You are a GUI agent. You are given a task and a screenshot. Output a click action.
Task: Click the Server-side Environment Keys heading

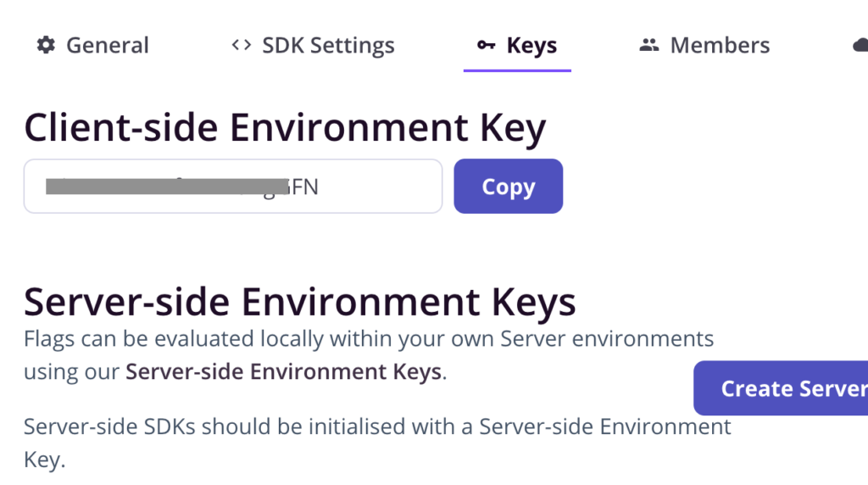click(x=299, y=303)
